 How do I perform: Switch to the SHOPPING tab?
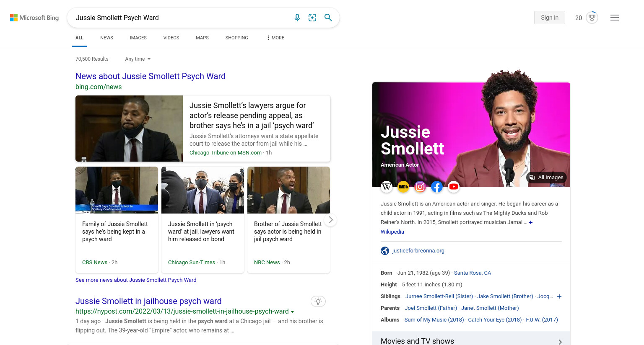[x=236, y=38]
